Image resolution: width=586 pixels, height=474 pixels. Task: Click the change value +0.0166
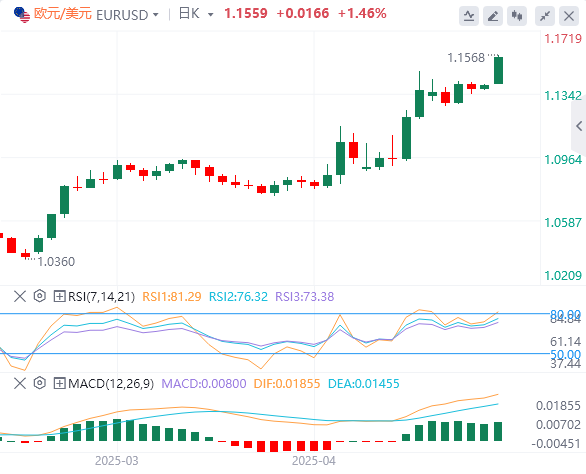[x=303, y=14]
